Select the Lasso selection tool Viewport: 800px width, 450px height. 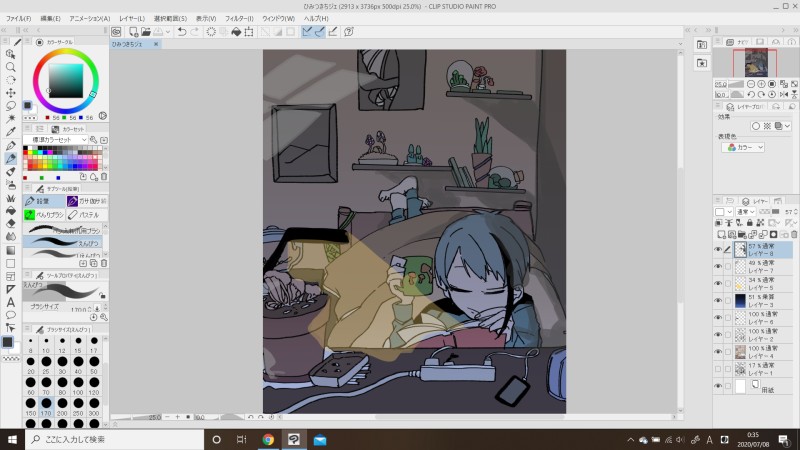[10, 106]
